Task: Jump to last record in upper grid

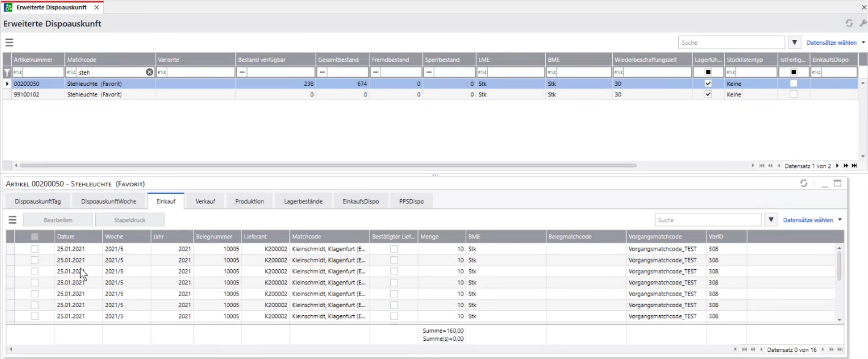Action: coord(854,166)
